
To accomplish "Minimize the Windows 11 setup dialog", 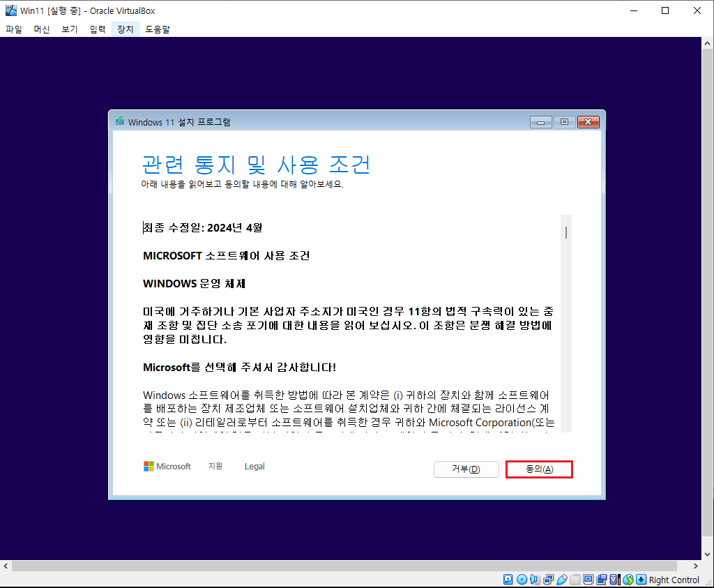I will (541, 122).
